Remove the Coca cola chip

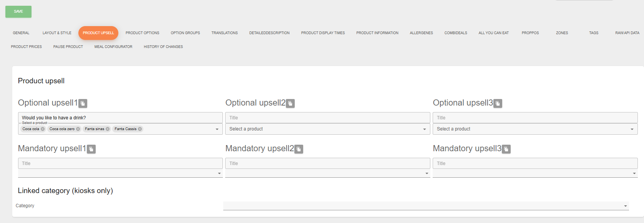(43, 129)
